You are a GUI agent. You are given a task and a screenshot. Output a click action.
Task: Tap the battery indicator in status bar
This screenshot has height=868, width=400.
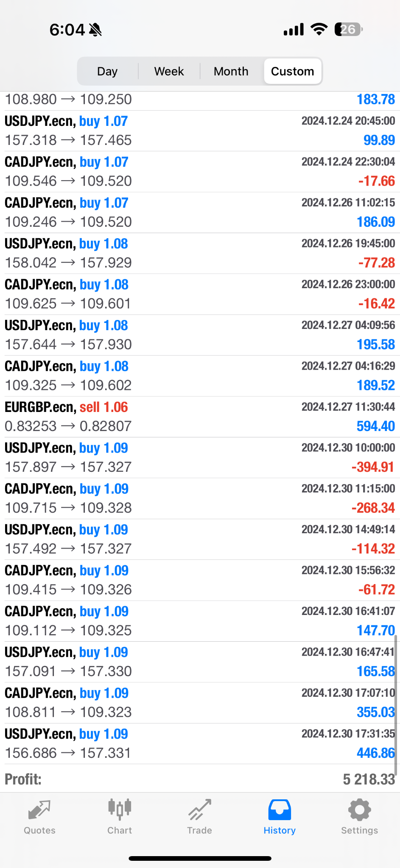348,29
